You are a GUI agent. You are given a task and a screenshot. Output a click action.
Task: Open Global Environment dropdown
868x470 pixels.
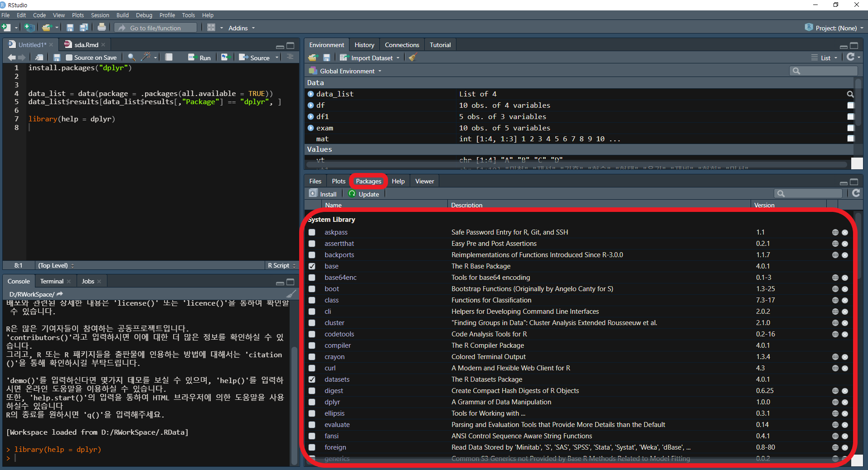click(345, 71)
